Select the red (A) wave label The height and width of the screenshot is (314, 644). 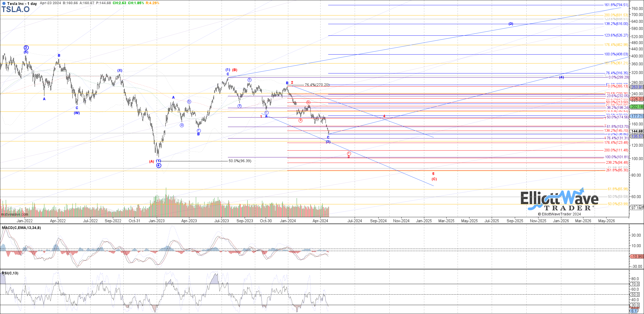tap(151, 162)
